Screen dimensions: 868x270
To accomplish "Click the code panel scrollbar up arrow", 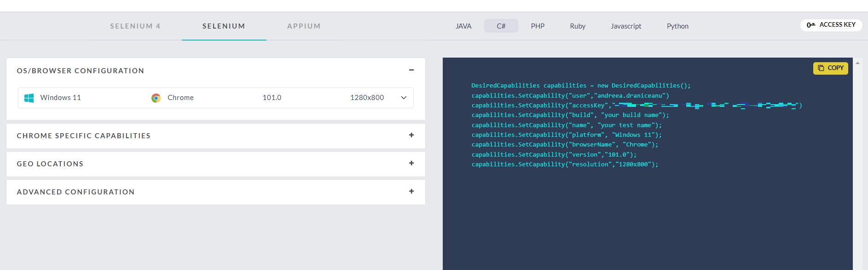I will [x=857, y=63].
